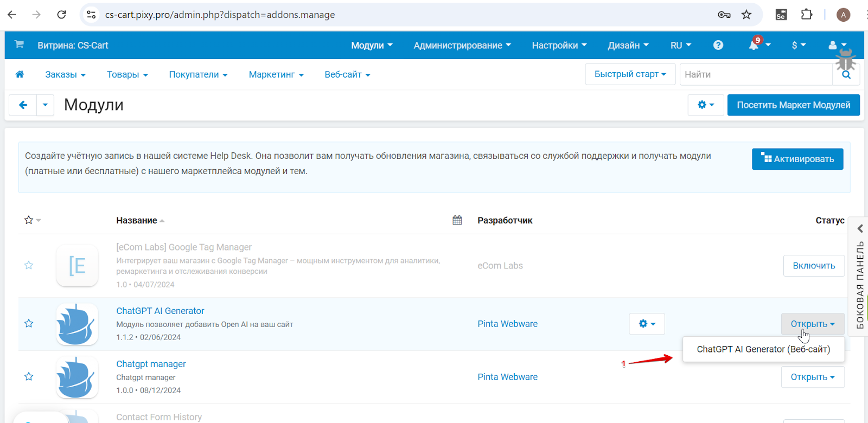868x423 pixels.
Task: Open the Chatgpt manager link
Action: click(x=151, y=364)
